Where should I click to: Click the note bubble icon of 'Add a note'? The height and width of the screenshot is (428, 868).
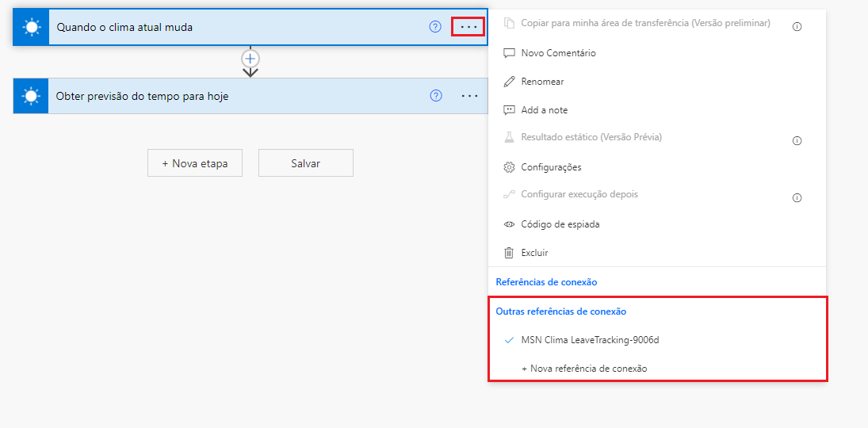(509, 110)
